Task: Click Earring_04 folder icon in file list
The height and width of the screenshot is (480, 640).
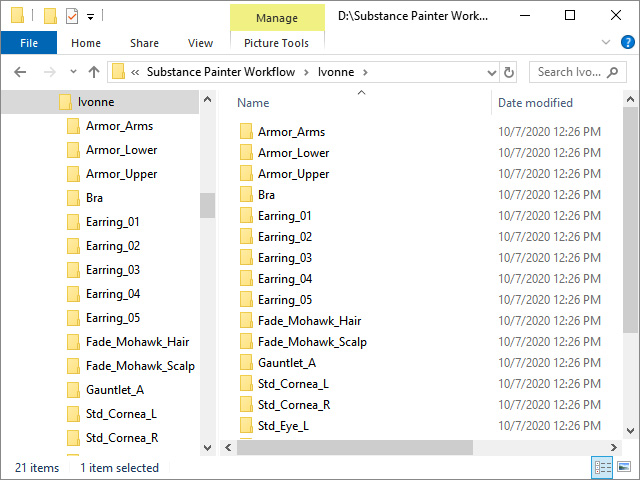Action: (246, 279)
